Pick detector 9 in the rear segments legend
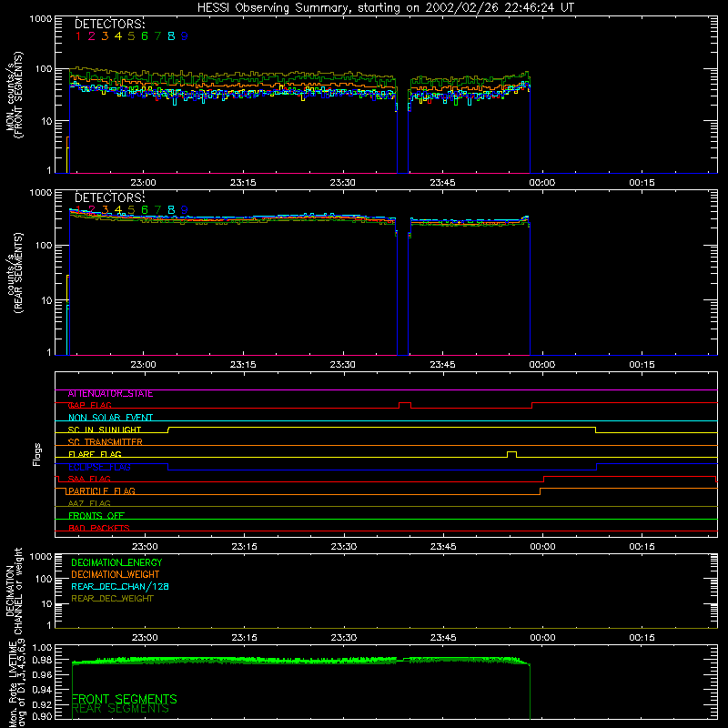Viewport: 728px width, 728px height. pyautogui.click(x=185, y=210)
